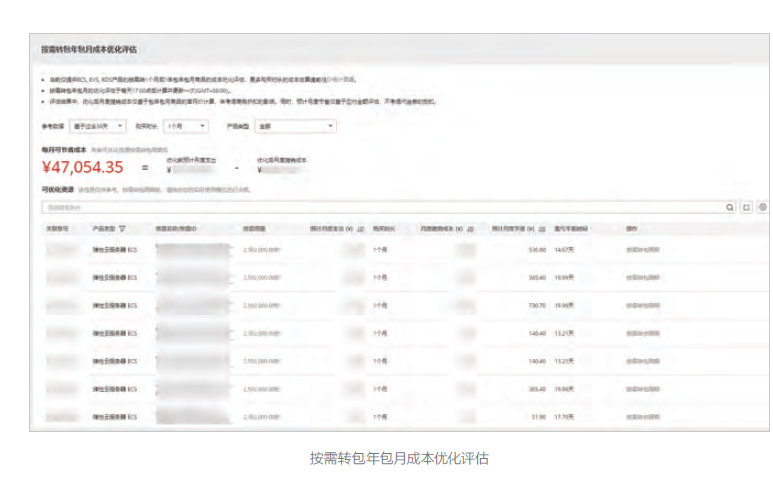Click the export icon beside the search bar

746,207
